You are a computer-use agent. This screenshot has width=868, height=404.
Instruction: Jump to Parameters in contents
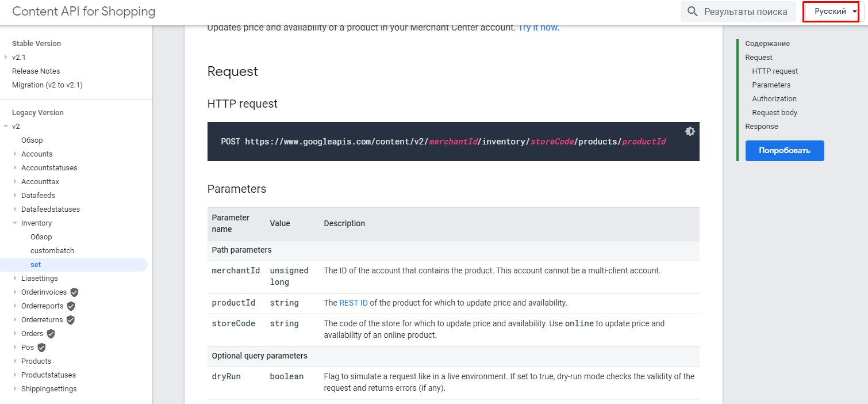[x=771, y=85]
